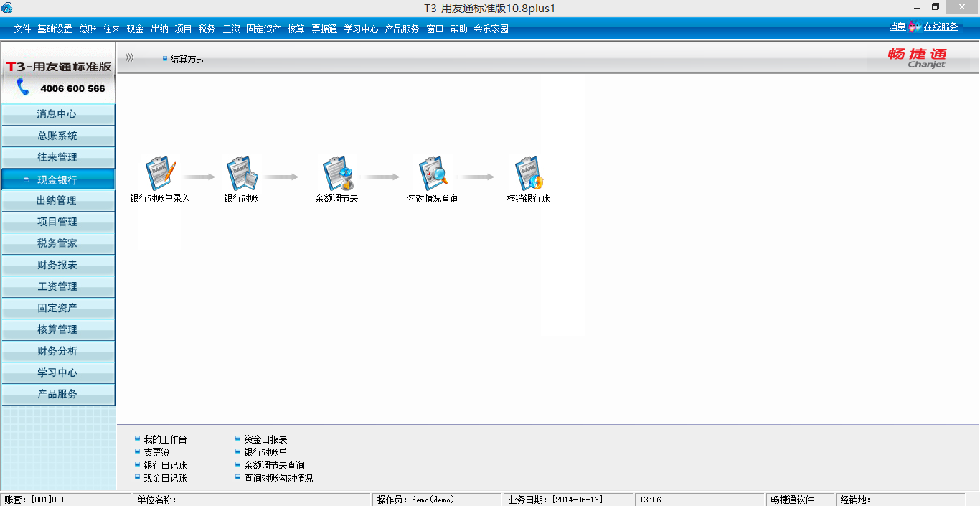
Task: Select 财务分析 in the sidebar
Action: [x=57, y=351]
